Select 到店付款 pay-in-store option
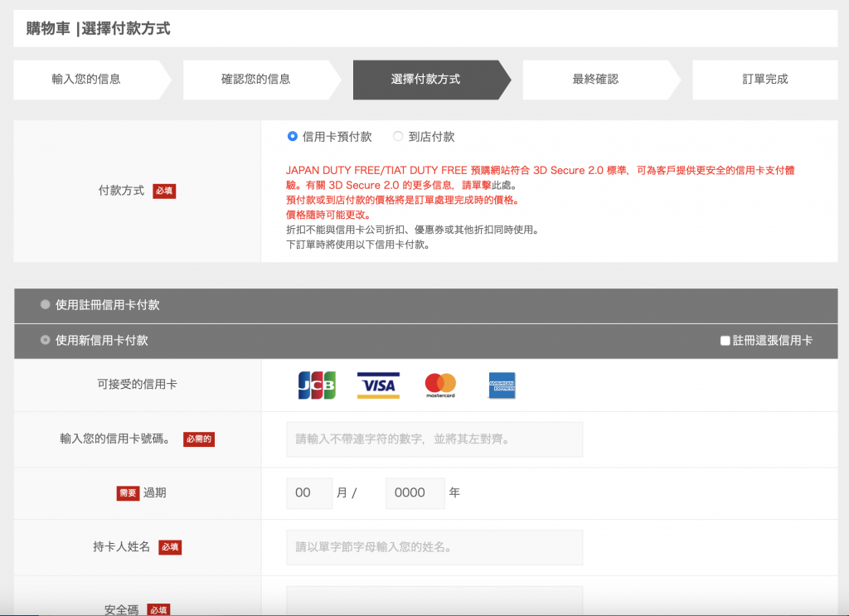Image resolution: width=849 pixels, height=616 pixels. pos(399,137)
